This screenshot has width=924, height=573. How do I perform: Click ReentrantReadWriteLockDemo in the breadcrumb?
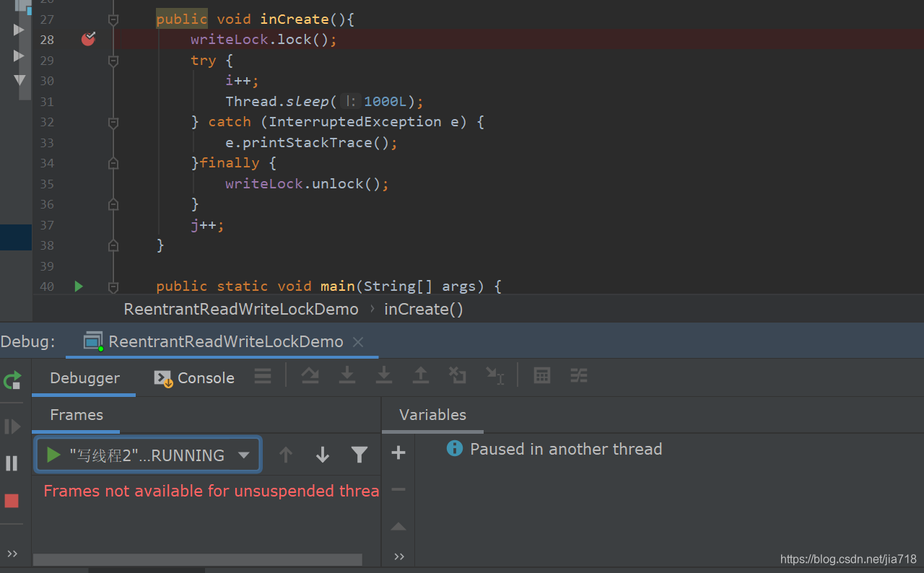pyautogui.click(x=241, y=309)
